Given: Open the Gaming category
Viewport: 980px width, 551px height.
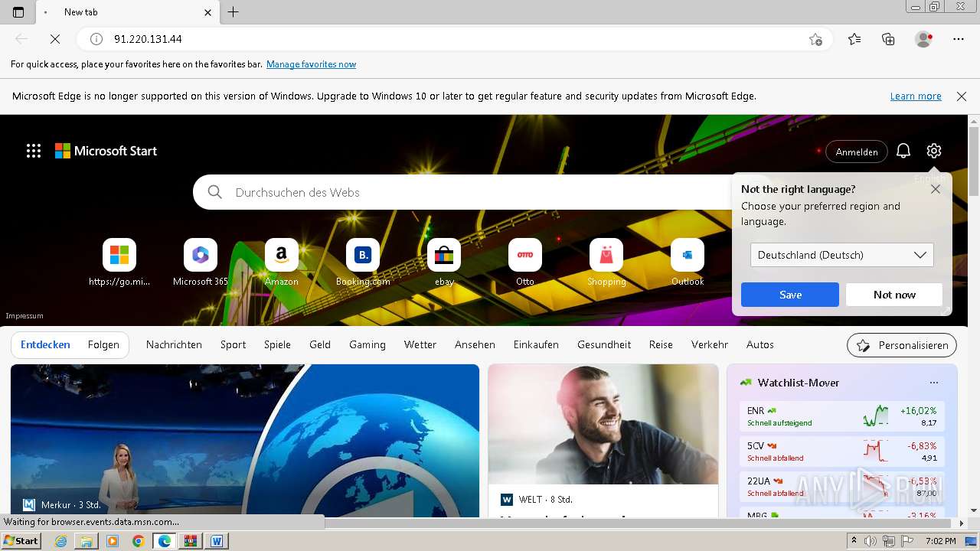Looking at the screenshot, I should tap(367, 344).
